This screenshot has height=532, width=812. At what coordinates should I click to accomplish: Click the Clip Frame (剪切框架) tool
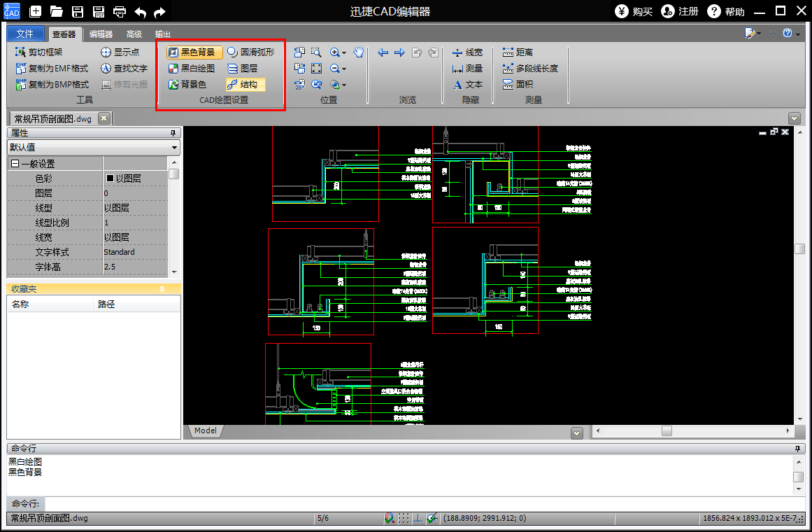coord(39,52)
